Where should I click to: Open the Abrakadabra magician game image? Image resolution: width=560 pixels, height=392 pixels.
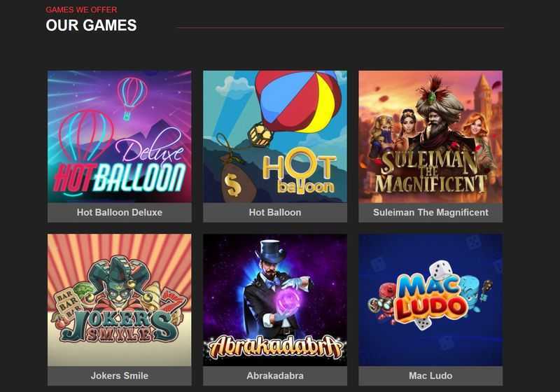coord(275,300)
